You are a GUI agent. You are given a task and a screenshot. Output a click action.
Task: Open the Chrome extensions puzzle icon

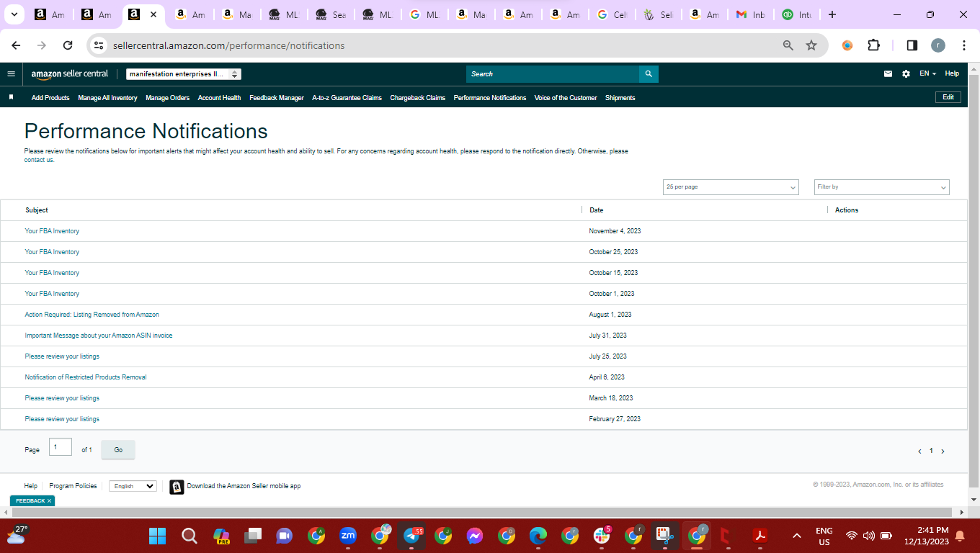coord(873,45)
